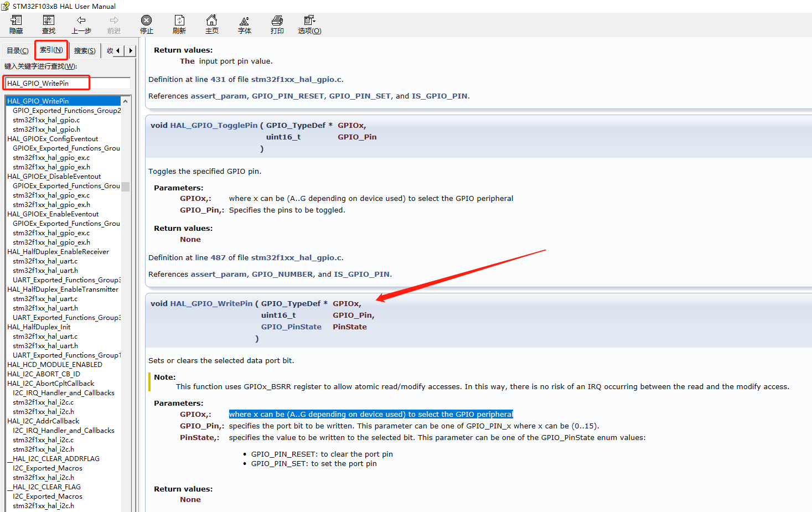Select HAL_HCD_MODULE_ENABLED index entry
The image size is (812, 512).
(x=55, y=364)
